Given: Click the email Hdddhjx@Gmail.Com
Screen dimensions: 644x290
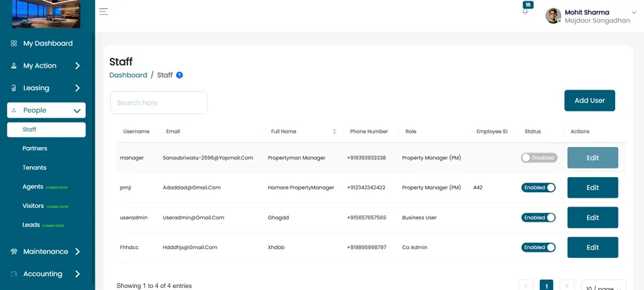Looking at the screenshot, I should [190, 248].
